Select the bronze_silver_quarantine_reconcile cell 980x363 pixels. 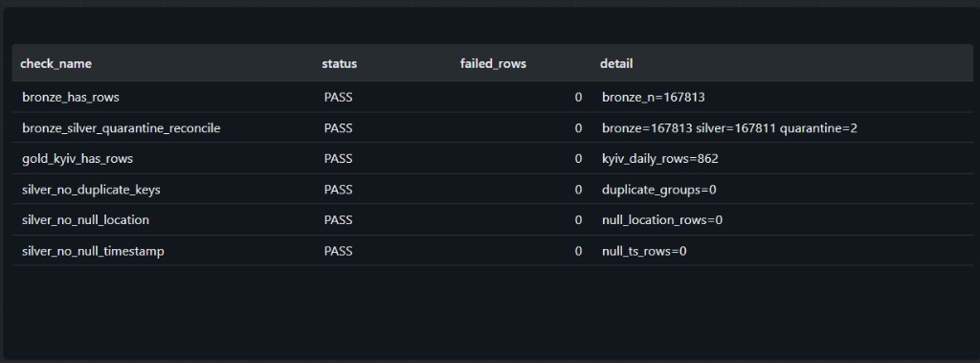122,128
